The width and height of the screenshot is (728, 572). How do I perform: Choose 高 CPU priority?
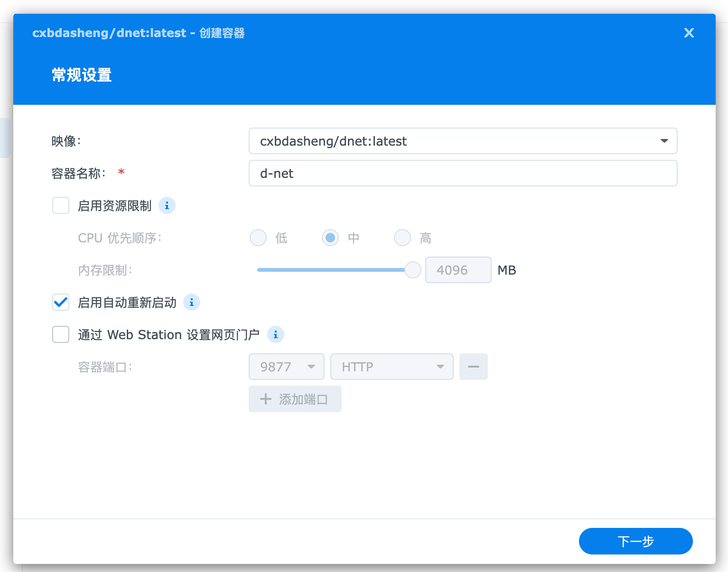tap(402, 238)
